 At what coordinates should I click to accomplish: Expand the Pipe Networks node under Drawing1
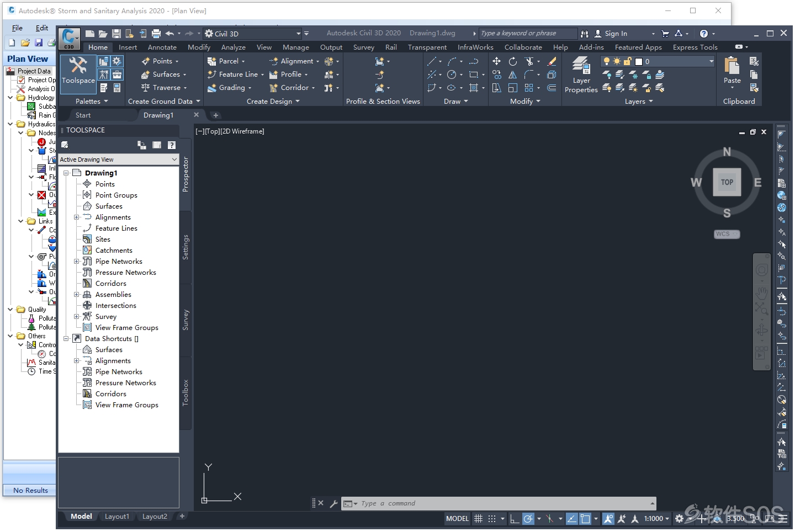[77, 262]
